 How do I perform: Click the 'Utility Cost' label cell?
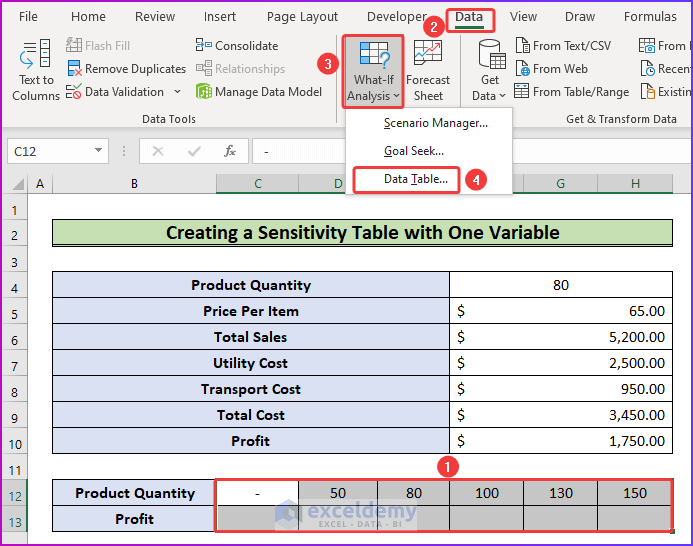point(251,363)
